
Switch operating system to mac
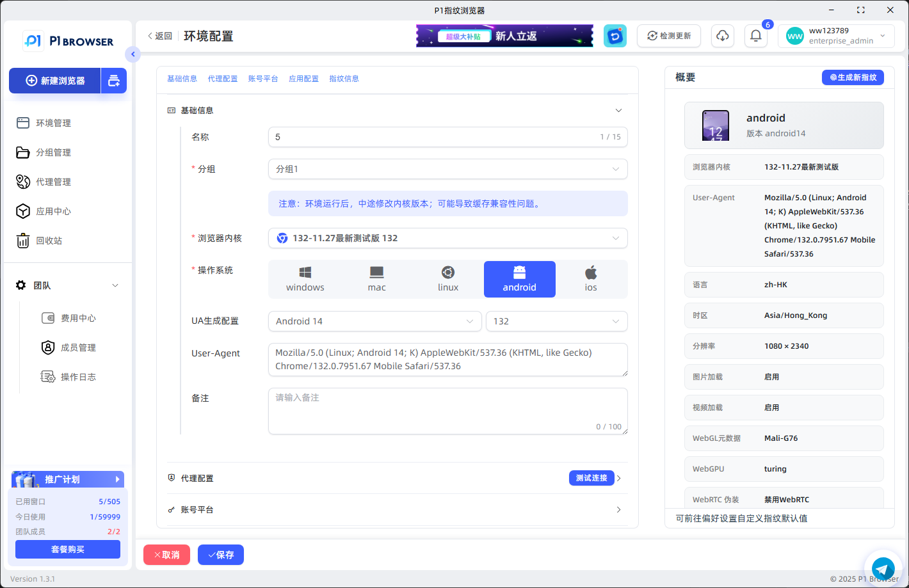(x=376, y=279)
